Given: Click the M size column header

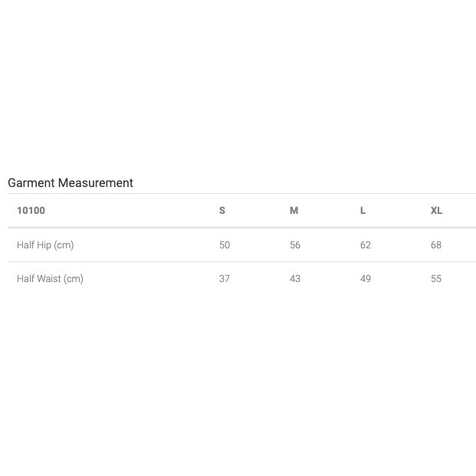Looking at the screenshot, I should point(294,210).
